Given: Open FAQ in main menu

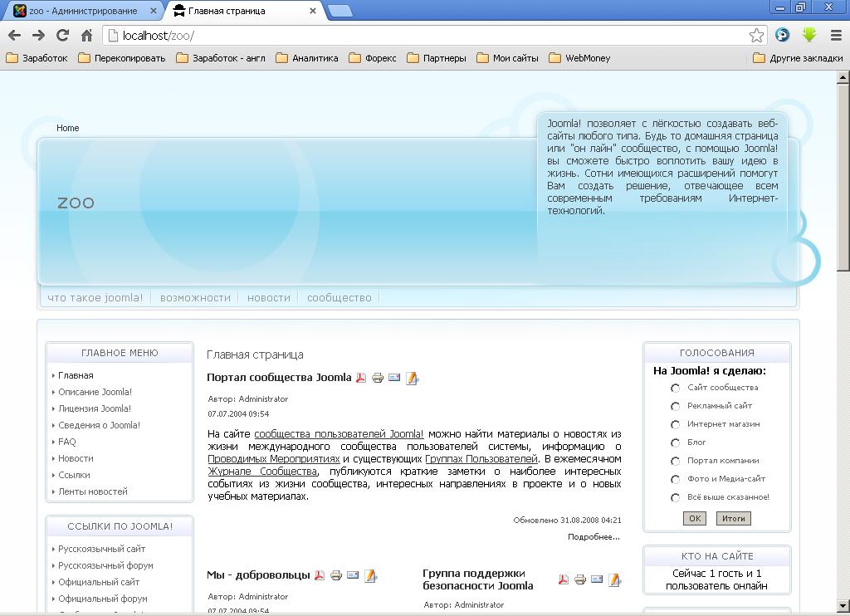Looking at the screenshot, I should (x=67, y=442).
